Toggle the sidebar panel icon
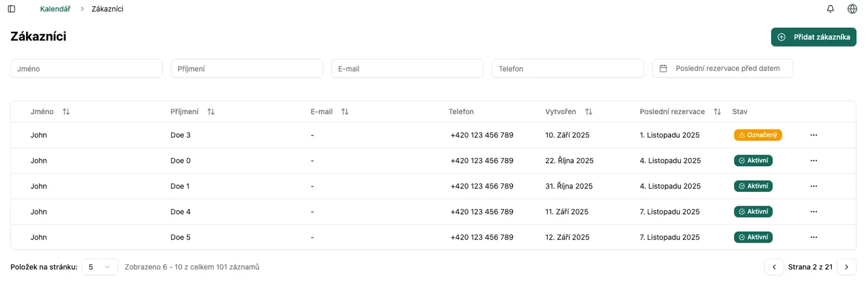Screen dimensions: 868x281 [12, 9]
